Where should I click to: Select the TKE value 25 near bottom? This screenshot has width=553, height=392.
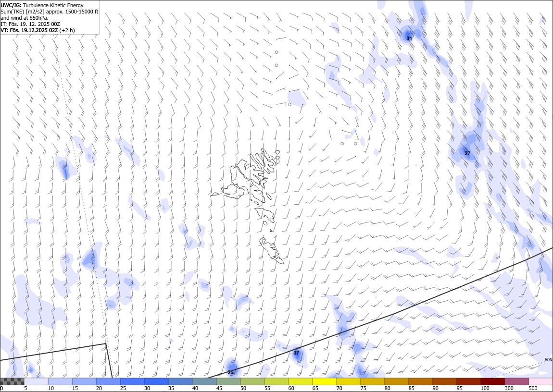pos(230,372)
